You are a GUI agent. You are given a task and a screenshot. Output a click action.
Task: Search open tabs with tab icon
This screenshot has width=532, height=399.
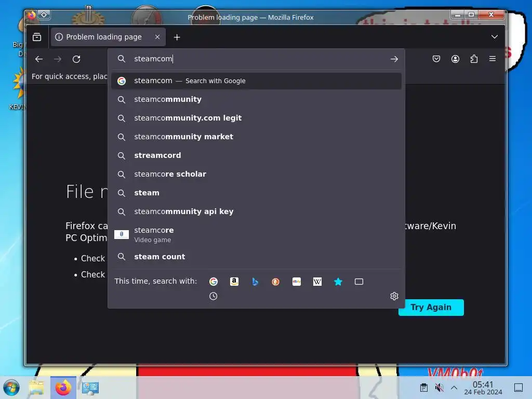click(359, 282)
